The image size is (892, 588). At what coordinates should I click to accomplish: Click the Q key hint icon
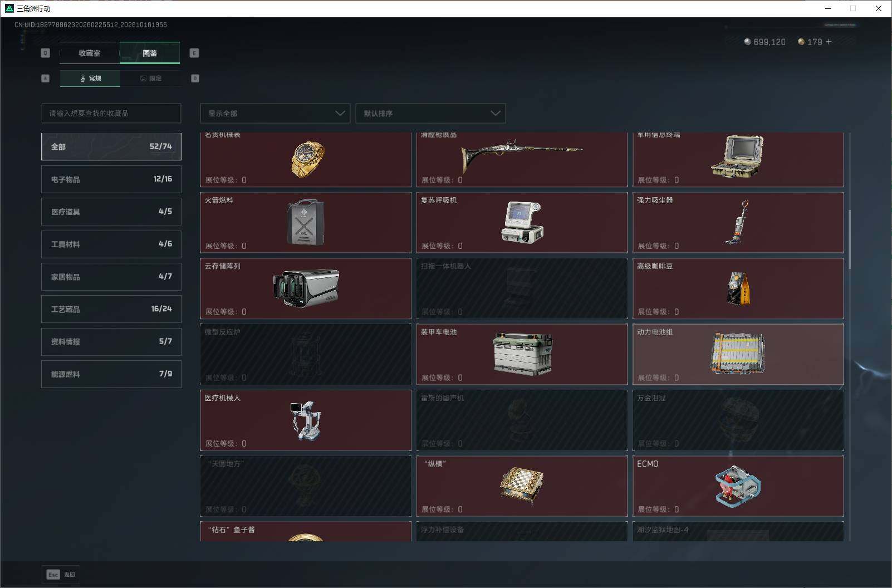(46, 53)
